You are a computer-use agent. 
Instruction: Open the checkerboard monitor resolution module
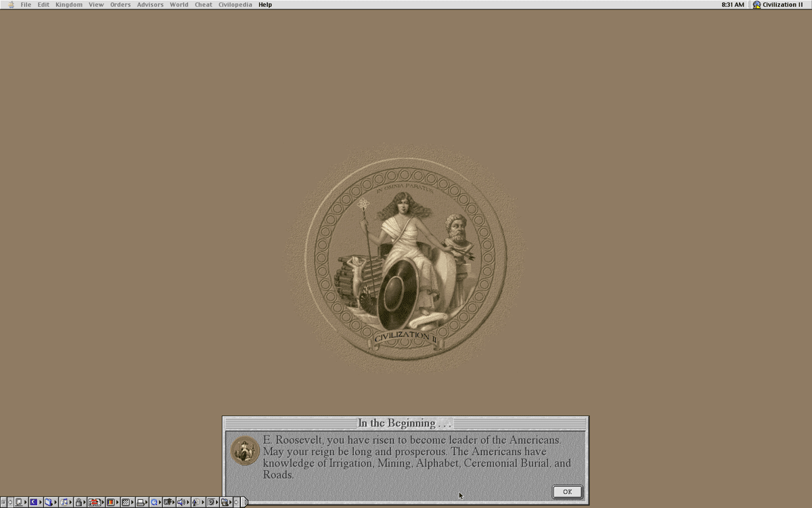(x=127, y=502)
